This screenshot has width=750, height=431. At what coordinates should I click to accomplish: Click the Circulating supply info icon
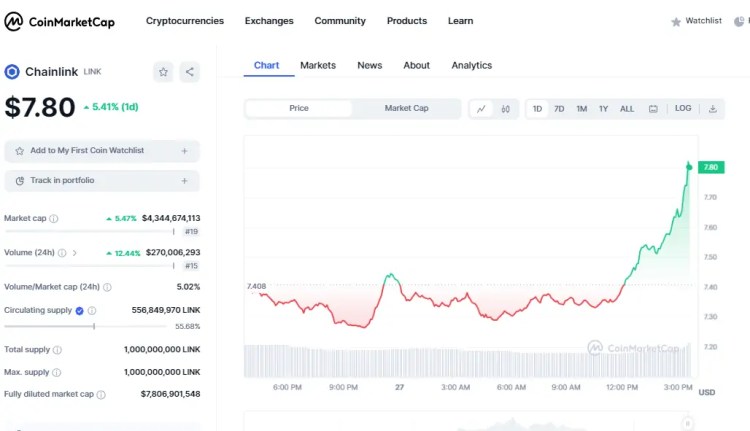92,310
